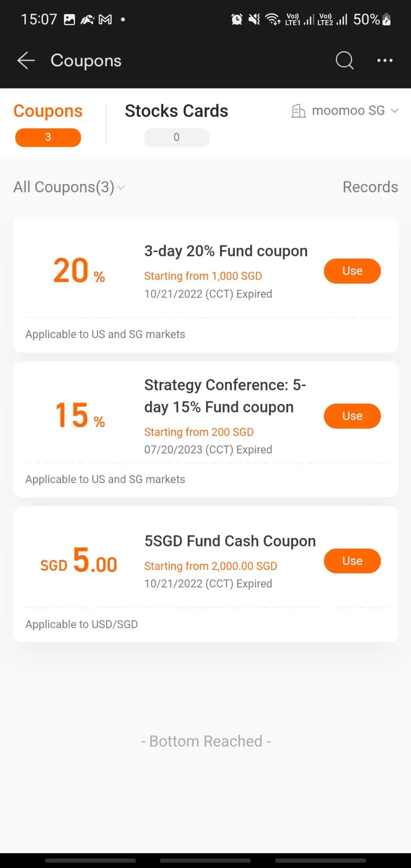Screen dimensions: 411x868
Task: Tap the Wi-Fi icon in status bar
Action: [272, 19]
